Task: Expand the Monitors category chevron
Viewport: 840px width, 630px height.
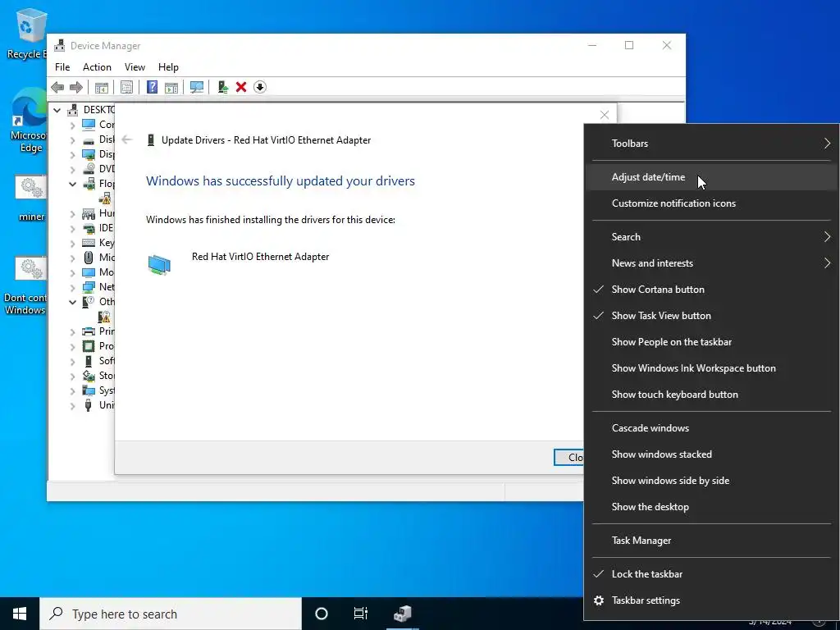Action: (73, 272)
